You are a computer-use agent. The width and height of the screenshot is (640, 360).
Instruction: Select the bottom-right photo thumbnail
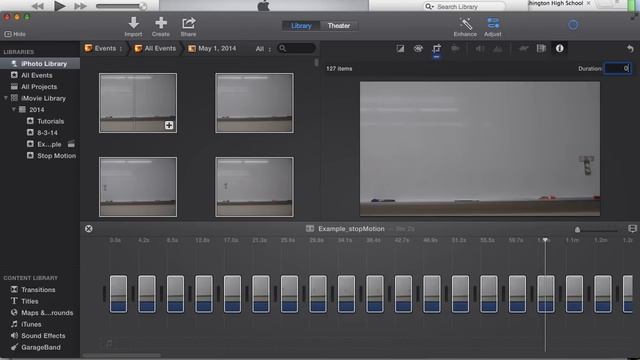[x=254, y=187]
